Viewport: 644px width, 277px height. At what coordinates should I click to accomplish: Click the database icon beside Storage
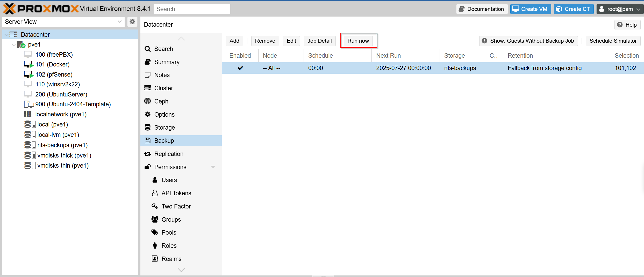pos(148,127)
